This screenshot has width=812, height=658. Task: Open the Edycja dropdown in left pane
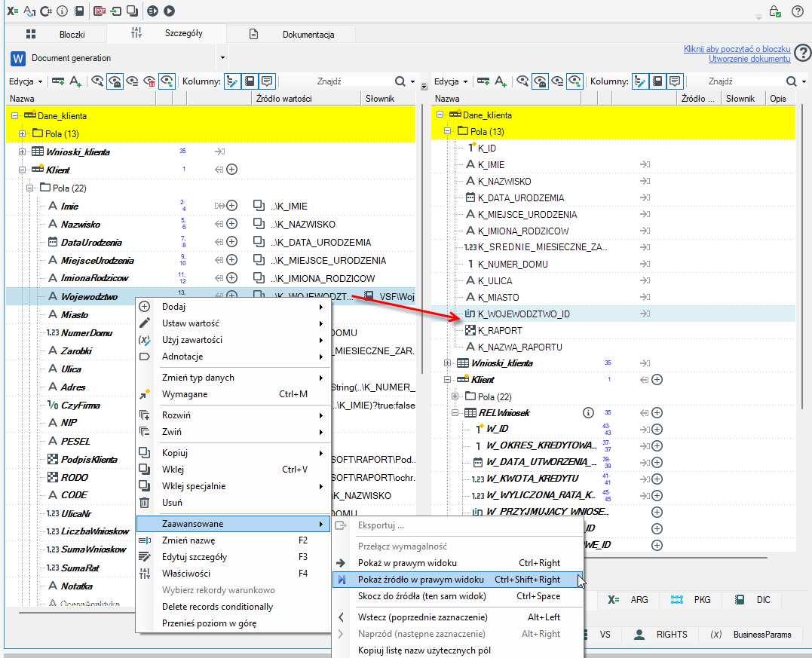pos(26,81)
